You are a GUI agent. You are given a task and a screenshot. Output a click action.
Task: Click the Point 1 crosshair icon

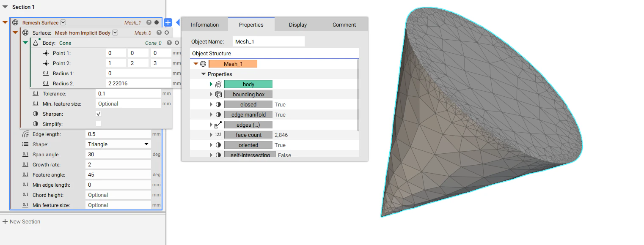click(x=46, y=53)
